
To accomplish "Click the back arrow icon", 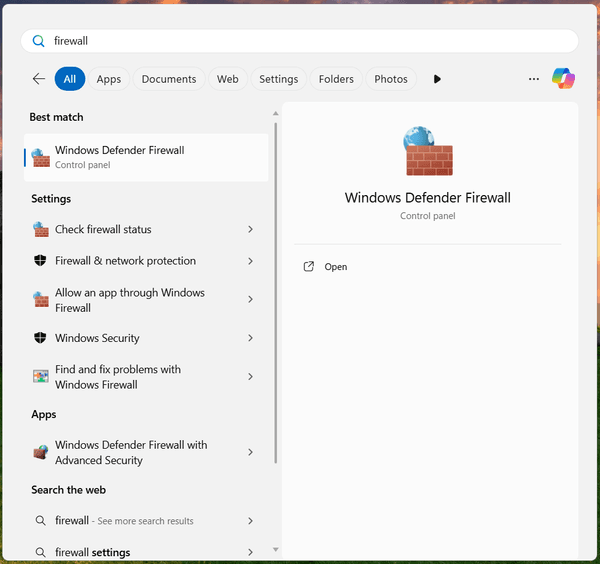I will pos(39,79).
